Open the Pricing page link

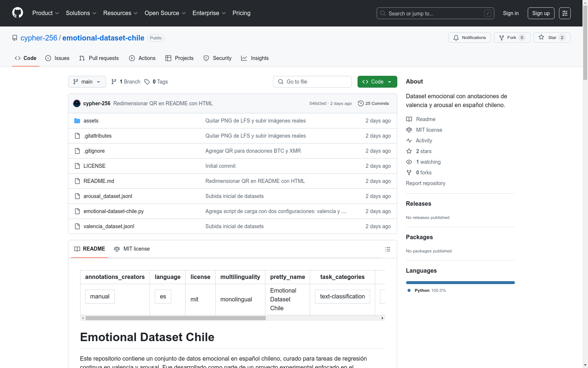[x=241, y=13]
